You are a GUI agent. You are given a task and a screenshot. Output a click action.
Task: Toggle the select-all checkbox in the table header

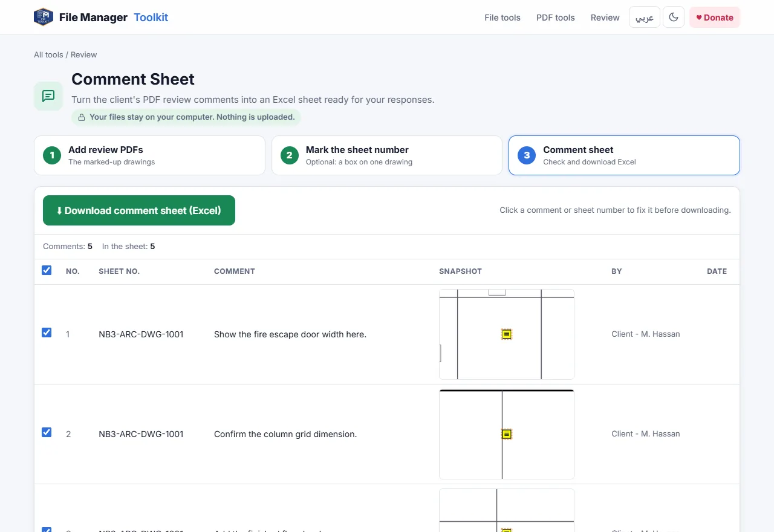(47, 270)
